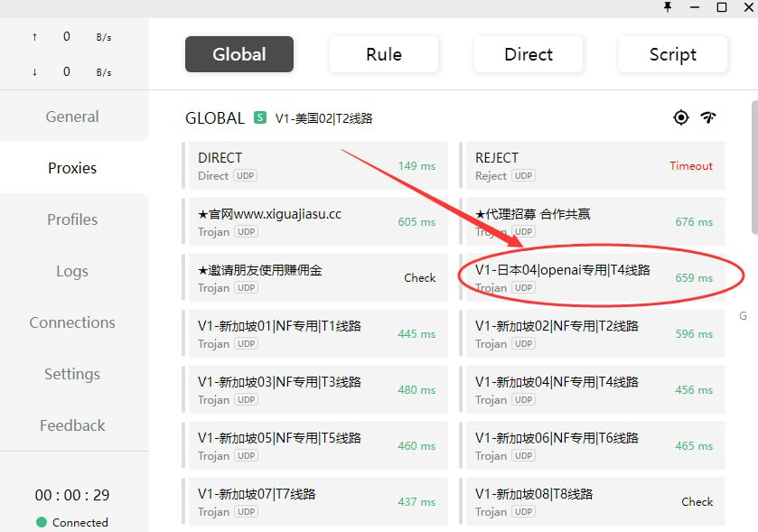Open the Logs section
Viewport: 758px width, 532px height.
[x=72, y=271]
